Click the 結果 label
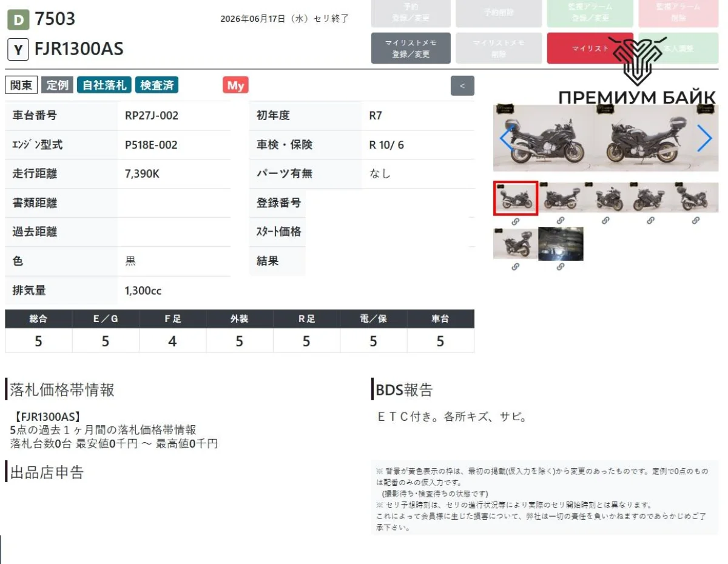This screenshot has height=564, width=728. [x=268, y=261]
